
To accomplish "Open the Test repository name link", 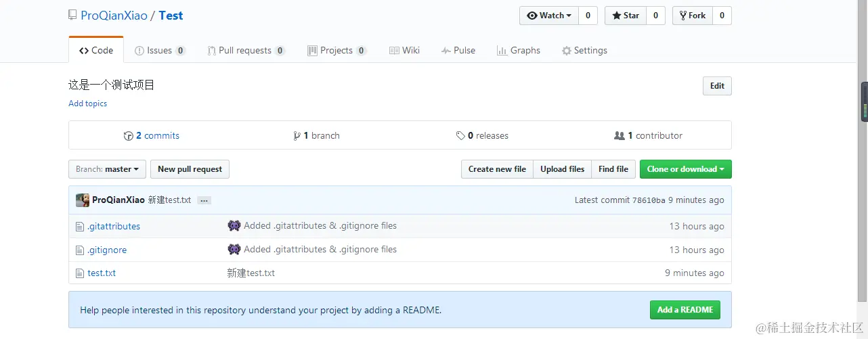I will tap(171, 16).
